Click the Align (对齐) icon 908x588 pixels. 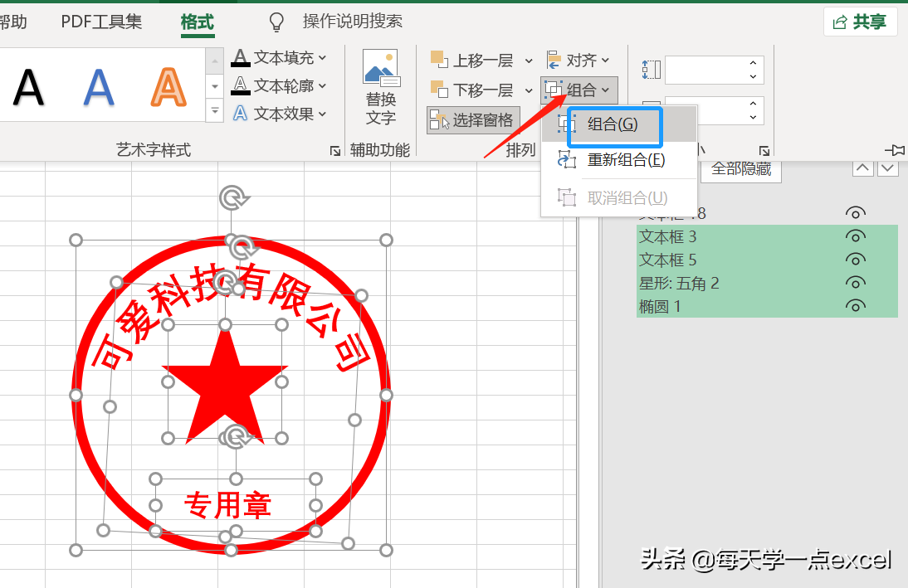[x=554, y=60]
